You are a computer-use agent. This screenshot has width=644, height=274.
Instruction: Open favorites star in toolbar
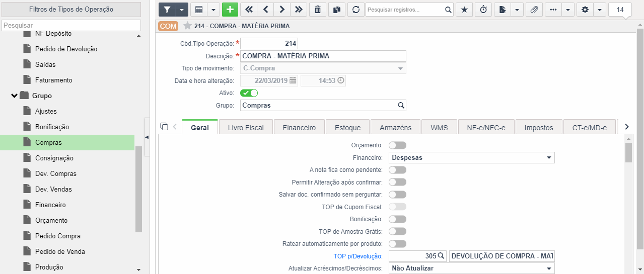(x=464, y=10)
